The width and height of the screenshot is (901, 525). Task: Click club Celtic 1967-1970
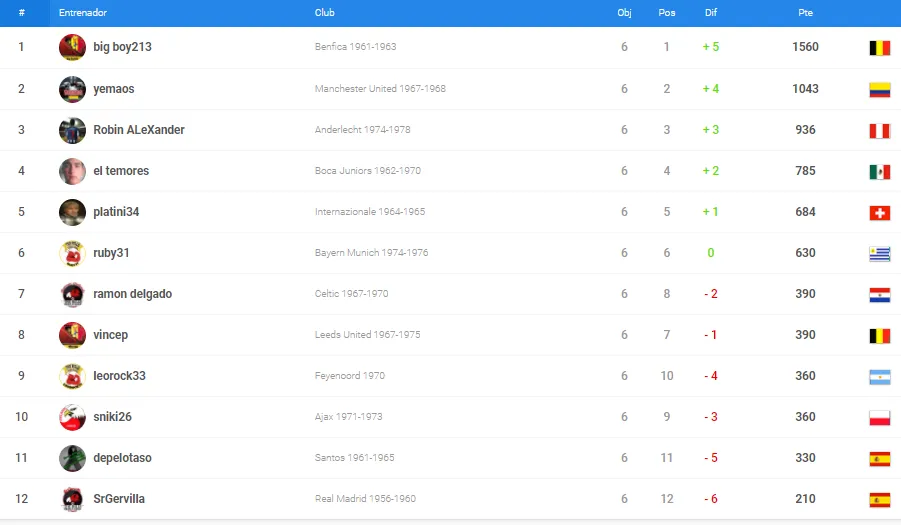[x=351, y=294]
